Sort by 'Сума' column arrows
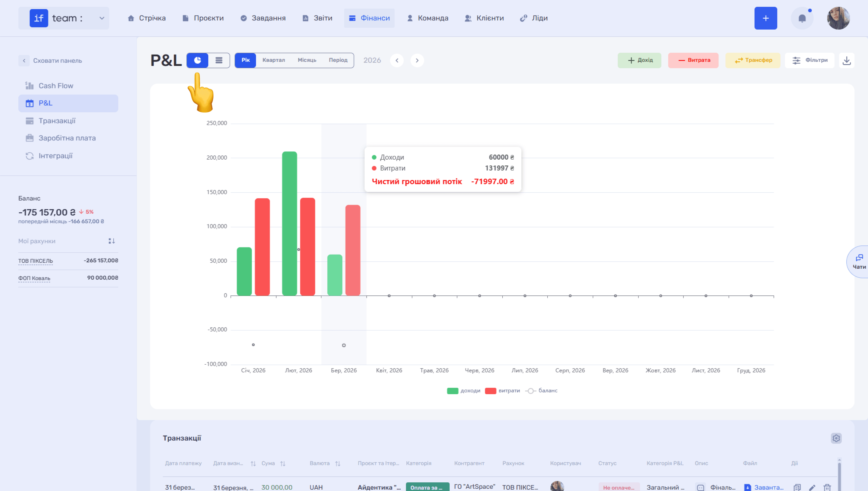 click(x=283, y=464)
